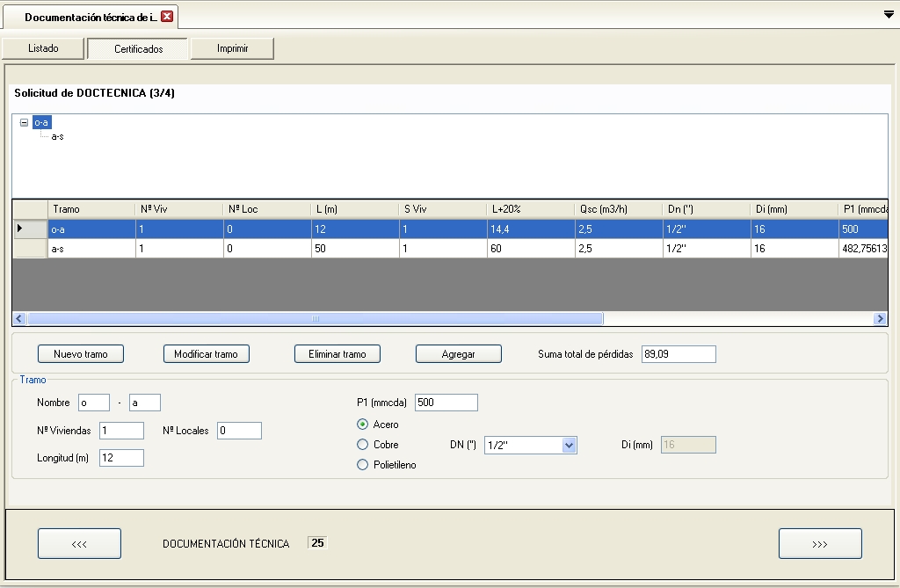Click the Agregar button
Viewport: 900px width, 588px height.
[x=458, y=353]
